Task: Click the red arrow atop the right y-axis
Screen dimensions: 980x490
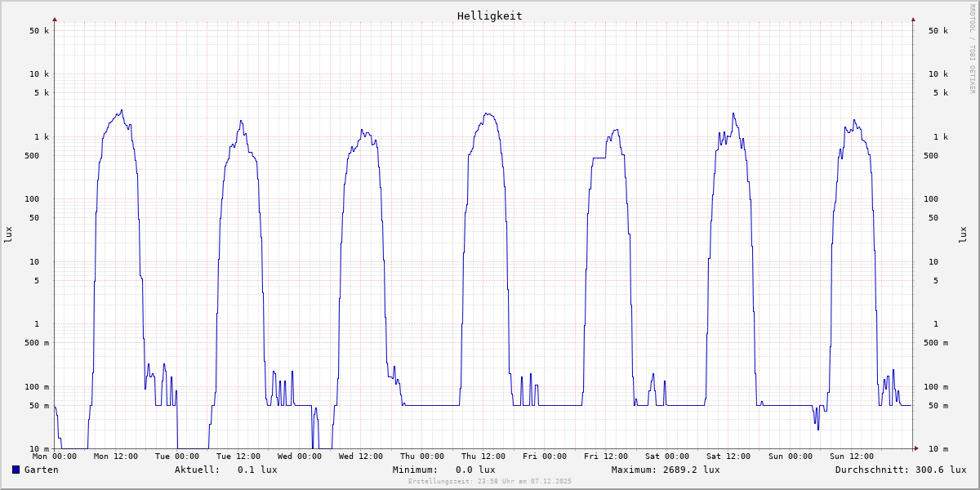Action: click(913, 19)
